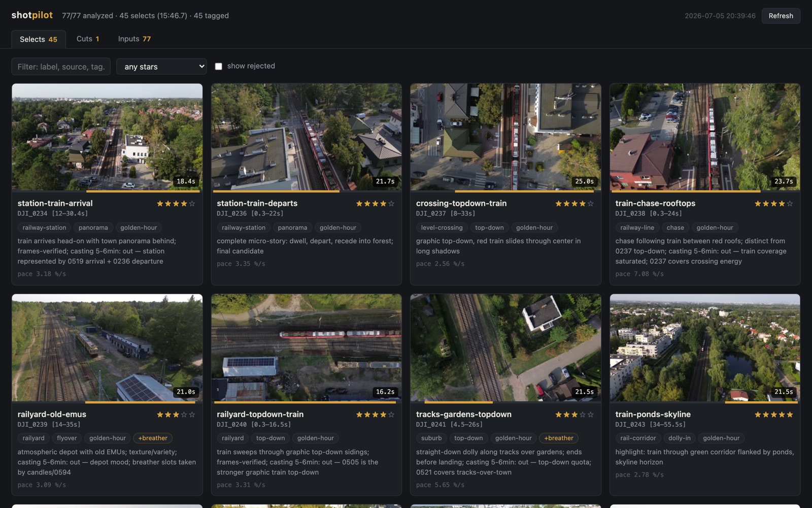Image resolution: width=812 pixels, height=508 pixels.
Task: Click fourth star on station-train-departs
Action: [383, 204]
